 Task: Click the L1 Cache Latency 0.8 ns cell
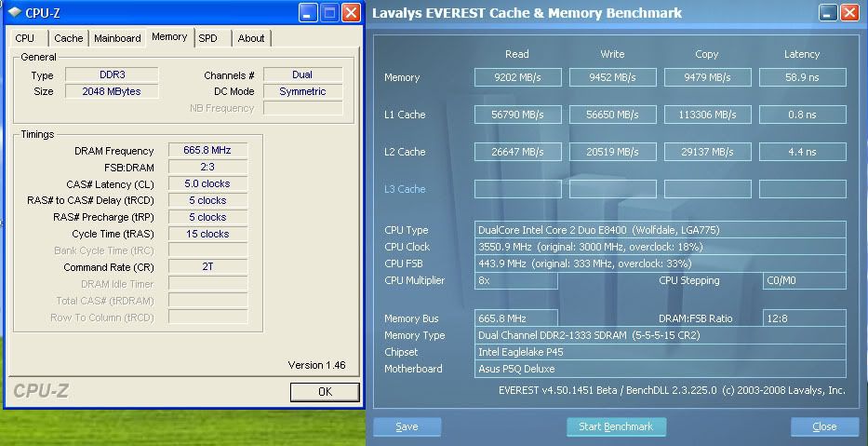803,115
